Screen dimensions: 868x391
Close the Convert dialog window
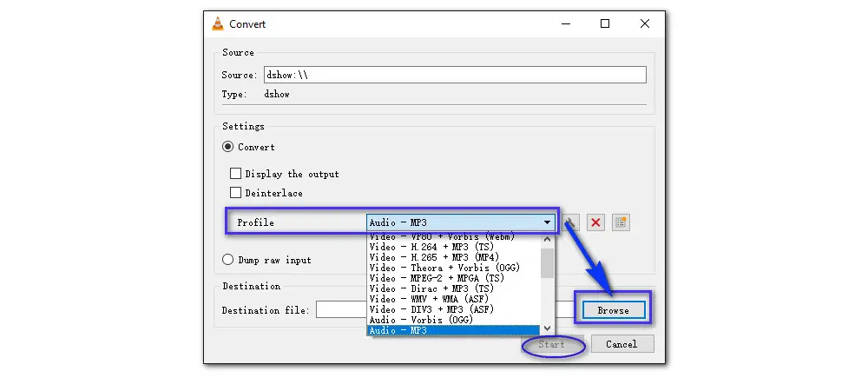click(645, 23)
